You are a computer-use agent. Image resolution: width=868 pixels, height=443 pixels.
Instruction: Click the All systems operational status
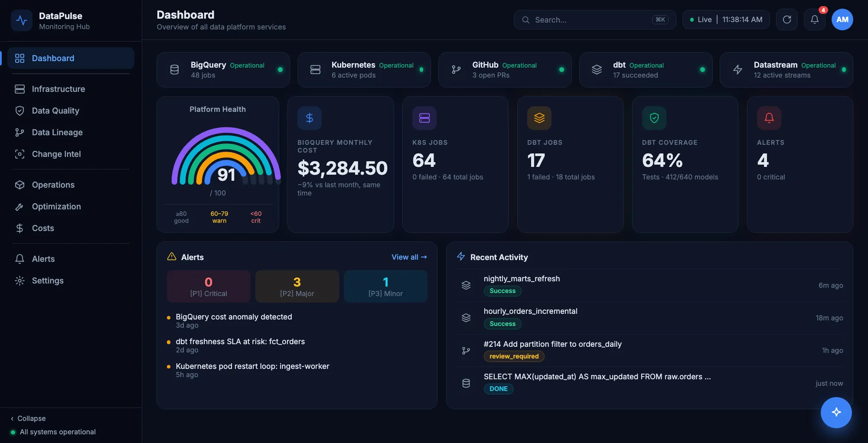click(x=53, y=432)
